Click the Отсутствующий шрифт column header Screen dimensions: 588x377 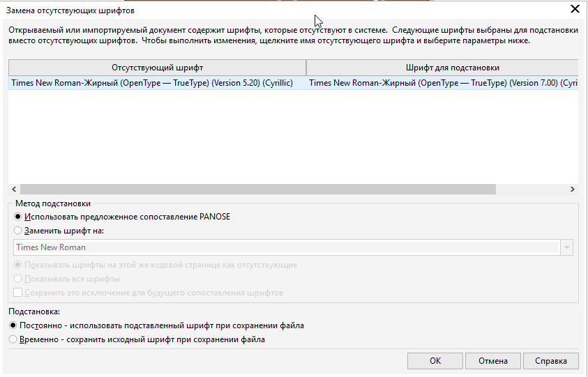pos(157,68)
